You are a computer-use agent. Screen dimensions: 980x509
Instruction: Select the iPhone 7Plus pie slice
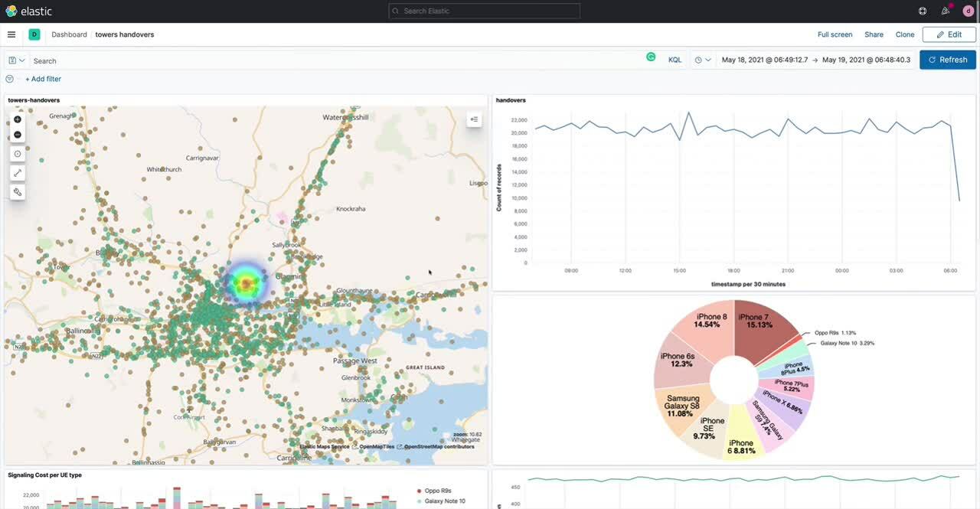click(792, 386)
